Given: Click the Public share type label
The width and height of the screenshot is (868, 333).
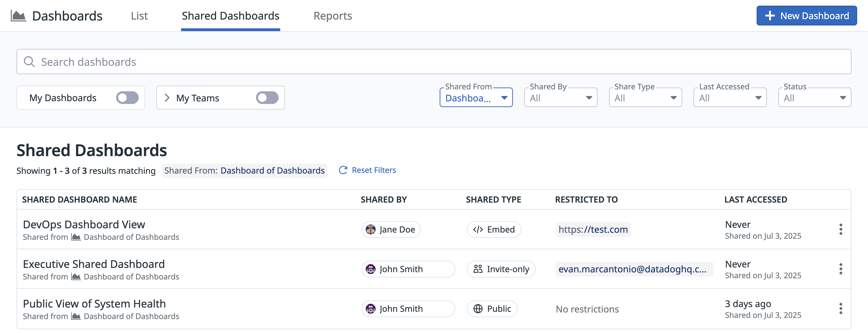Looking at the screenshot, I should point(499,308).
